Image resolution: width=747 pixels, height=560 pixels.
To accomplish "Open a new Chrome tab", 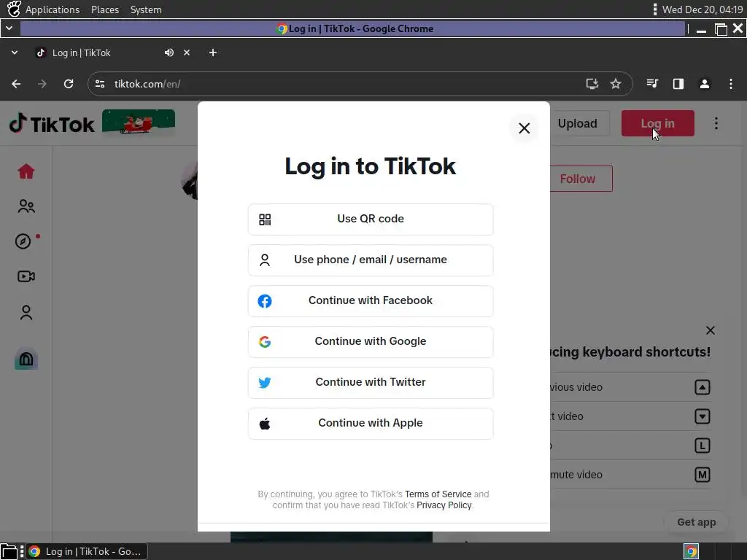I will coord(213,52).
